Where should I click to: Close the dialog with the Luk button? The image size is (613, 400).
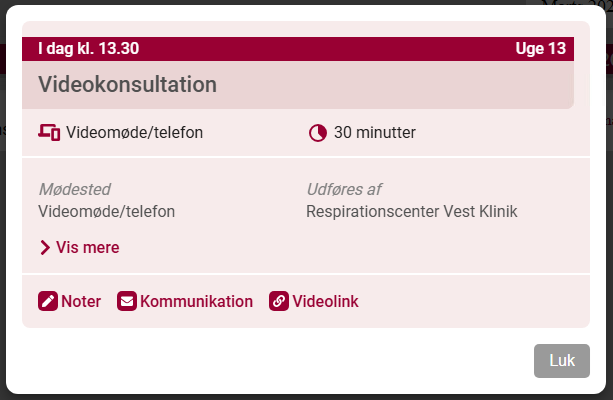(562, 361)
